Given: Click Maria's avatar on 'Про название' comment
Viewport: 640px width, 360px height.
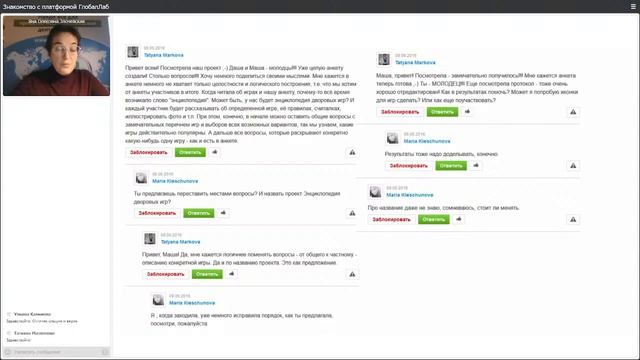Looking at the screenshot, I should pos(376,192).
